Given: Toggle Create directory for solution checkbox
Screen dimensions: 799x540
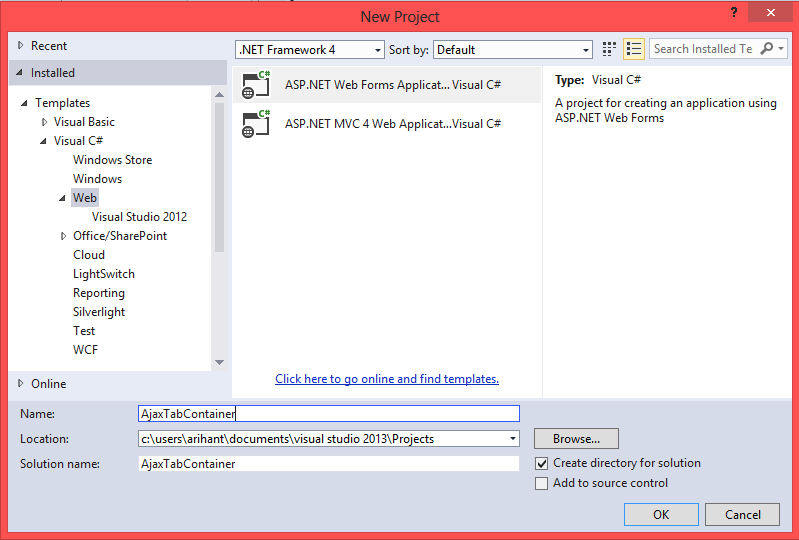Looking at the screenshot, I should (x=541, y=464).
